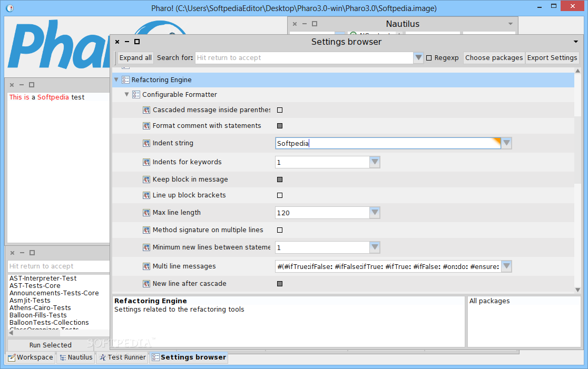Open Multi line messages dropdown arrow
The image size is (588, 369).
tap(507, 266)
